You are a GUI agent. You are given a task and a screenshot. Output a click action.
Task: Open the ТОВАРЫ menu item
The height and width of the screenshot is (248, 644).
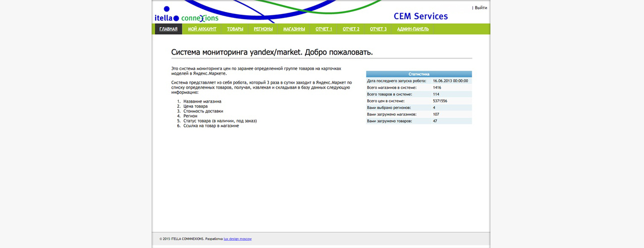coord(235,29)
